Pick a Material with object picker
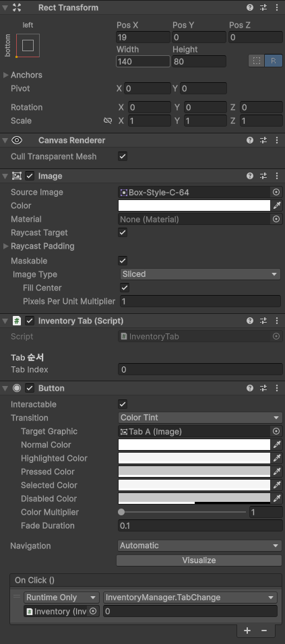 pos(276,220)
